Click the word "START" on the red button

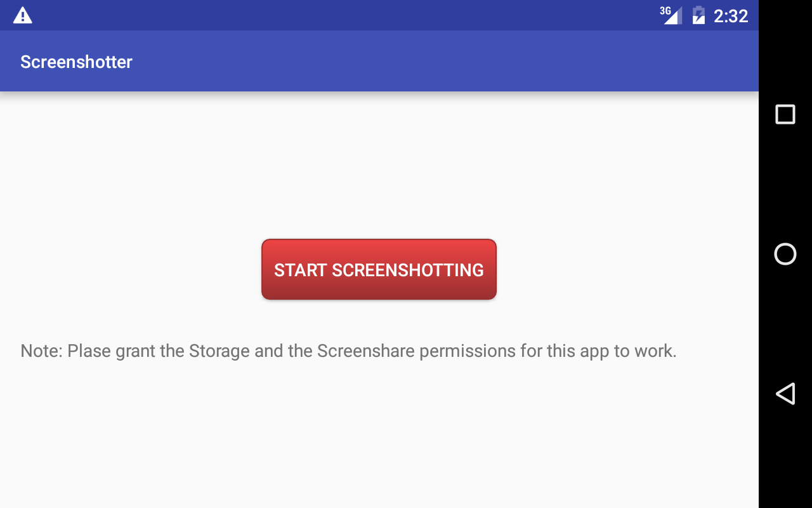click(x=300, y=270)
